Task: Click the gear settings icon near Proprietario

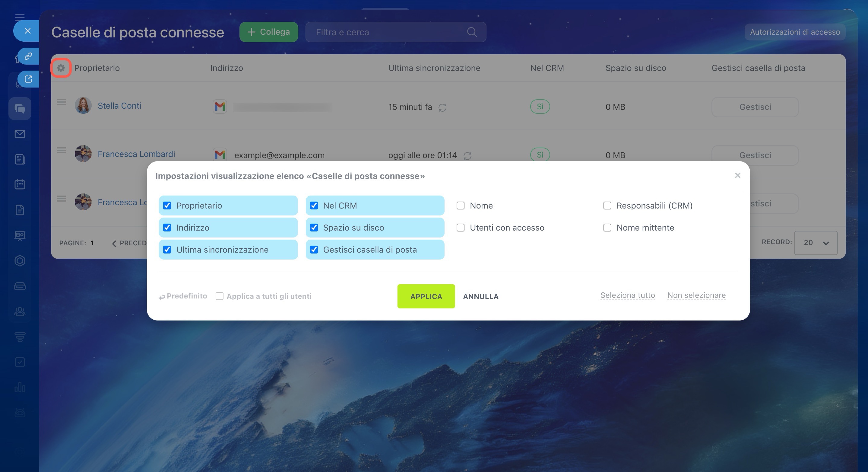Action: (x=61, y=68)
